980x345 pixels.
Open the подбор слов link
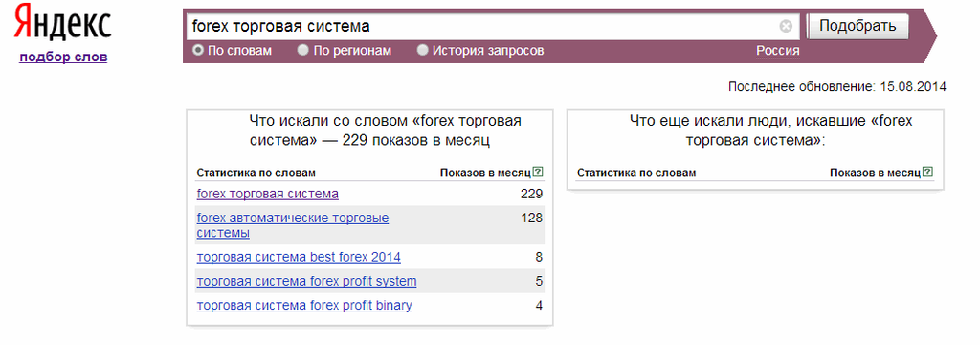pyautogui.click(x=63, y=57)
